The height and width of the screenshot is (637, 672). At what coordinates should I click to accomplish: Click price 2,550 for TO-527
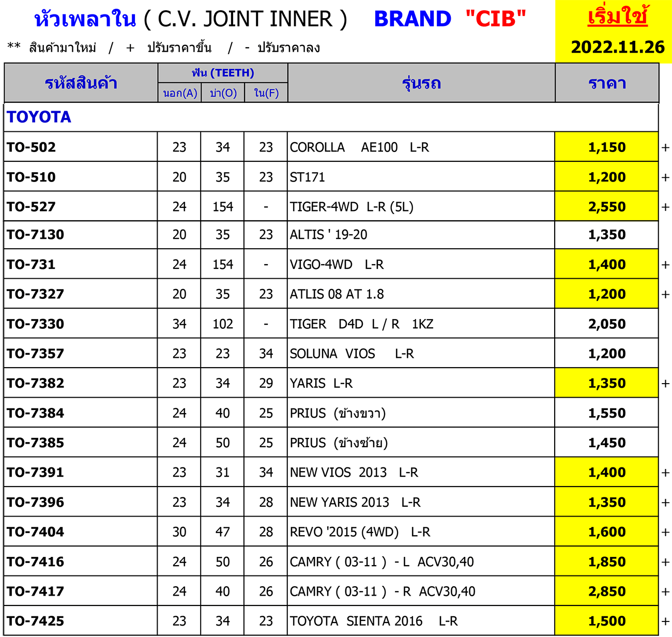coord(607,207)
